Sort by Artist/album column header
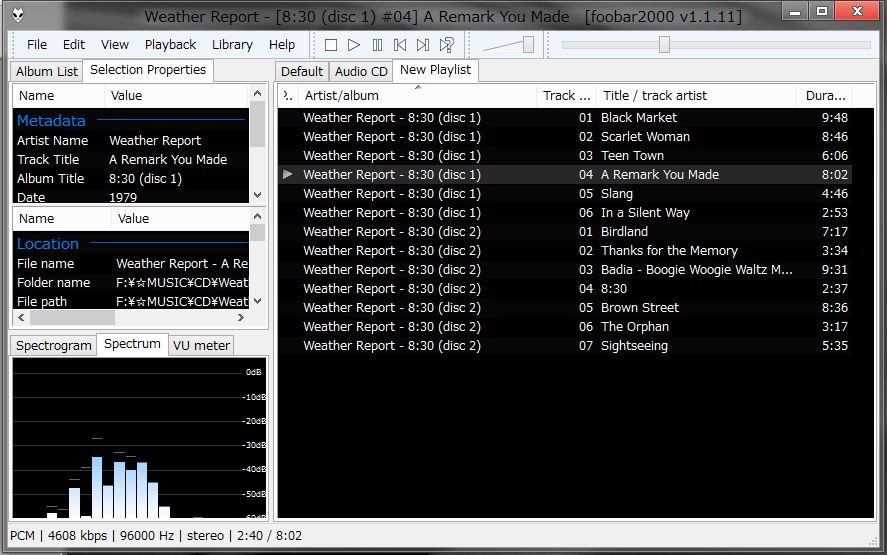887x555 pixels. tap(417, 96)
